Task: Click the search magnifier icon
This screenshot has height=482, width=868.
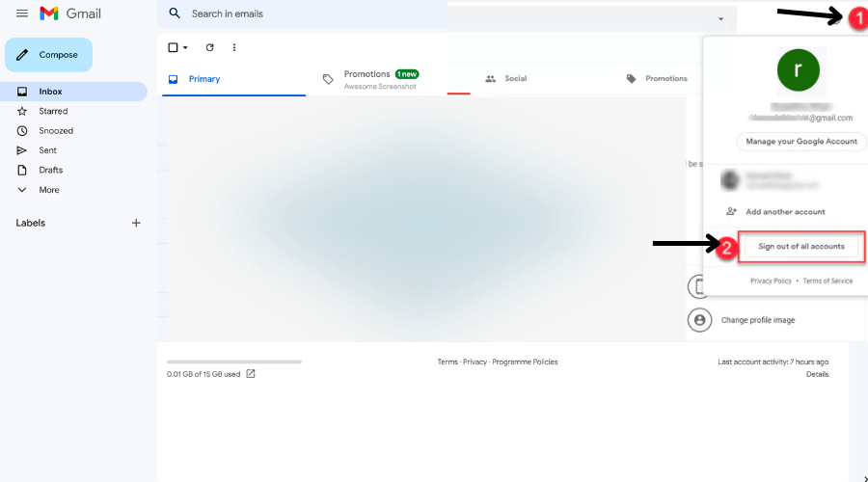Action: (175, 13)
